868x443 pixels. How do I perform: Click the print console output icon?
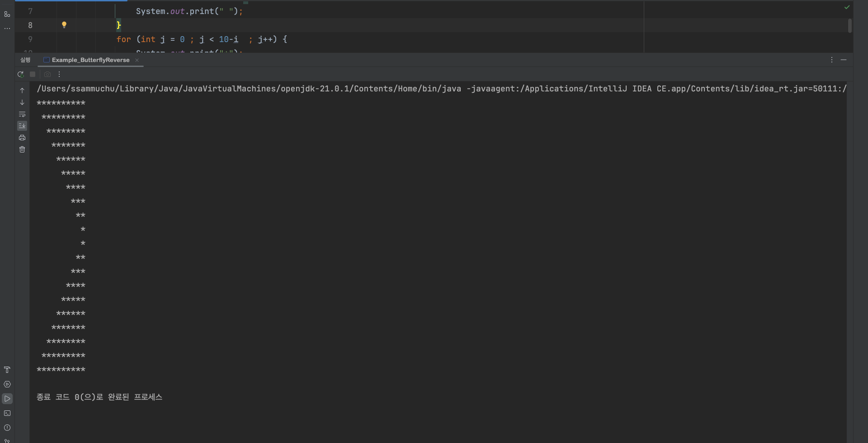pos(22,138)
